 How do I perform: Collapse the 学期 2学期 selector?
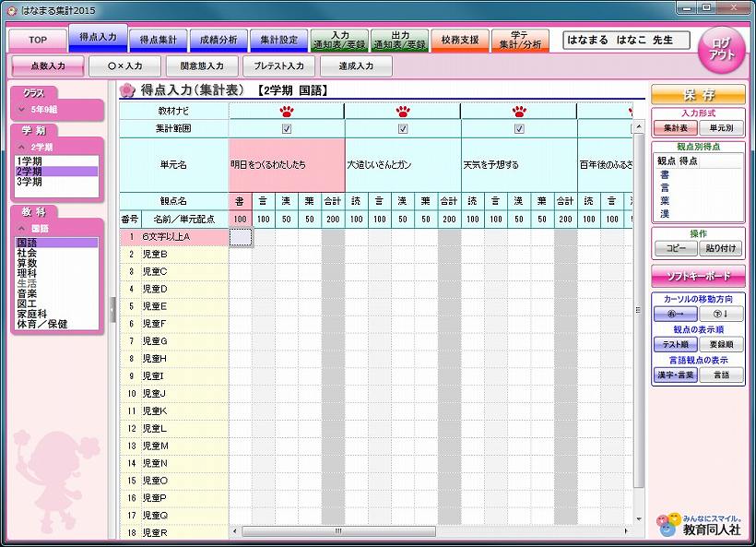coord(57,147)
